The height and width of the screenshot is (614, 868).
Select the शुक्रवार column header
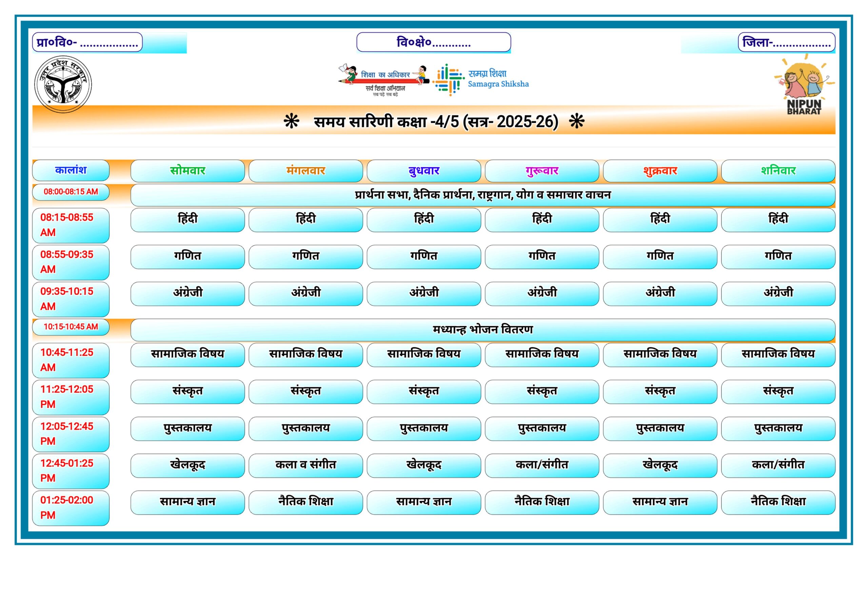[660, 171]
